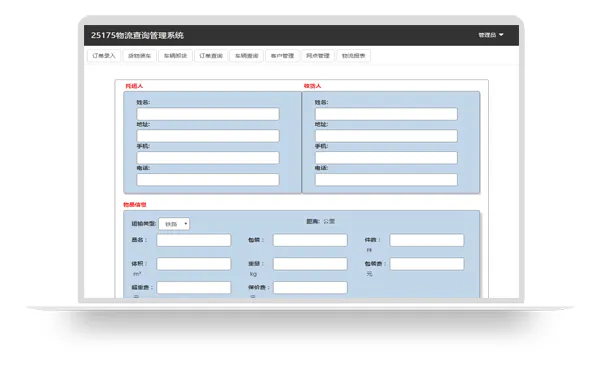Viewport: 600px width, 367px height.
Task: Open the 网点管理 tab
Action: click(x=318, y=56)
